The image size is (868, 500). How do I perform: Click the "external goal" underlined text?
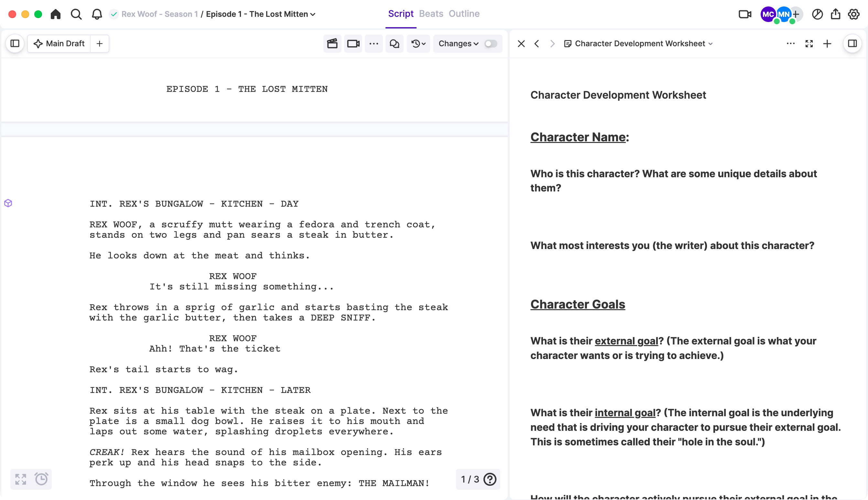(x=626, y=341)
